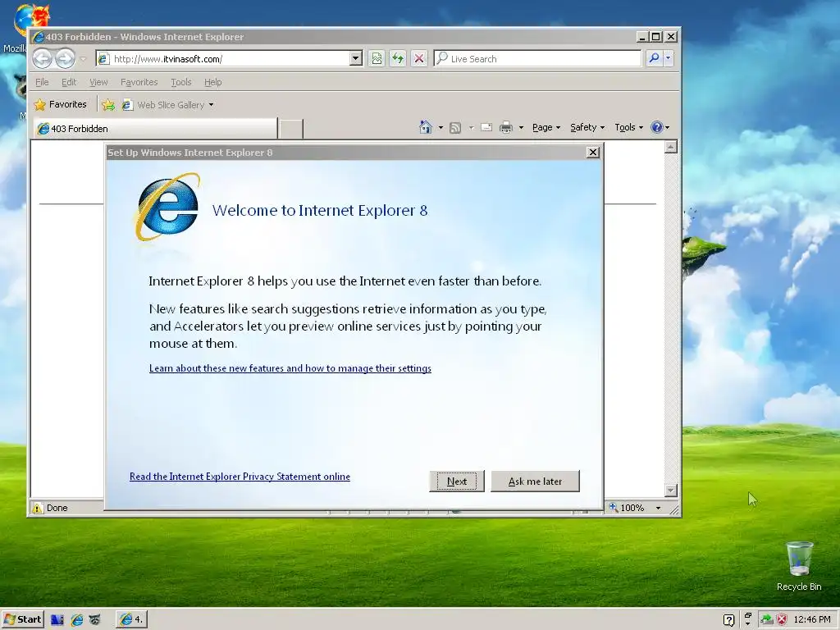
Task: Click the red security shield tray icon
Action: click(x=782, y=620)
